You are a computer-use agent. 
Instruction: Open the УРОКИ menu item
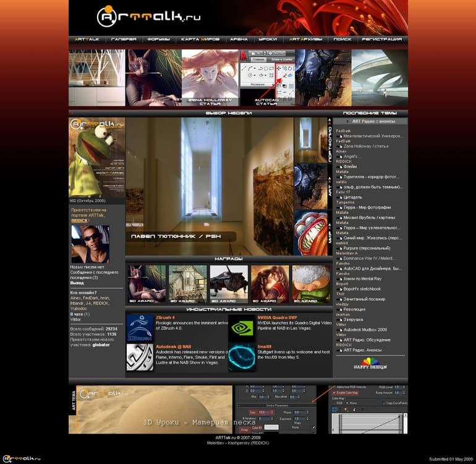click(x=268, y=39)
